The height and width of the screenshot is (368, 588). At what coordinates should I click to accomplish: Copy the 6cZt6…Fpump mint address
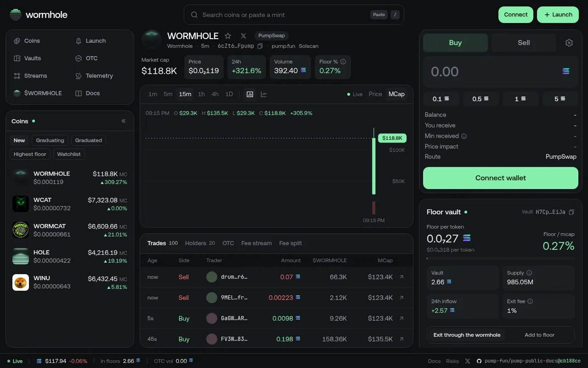[x=260, y=46]
